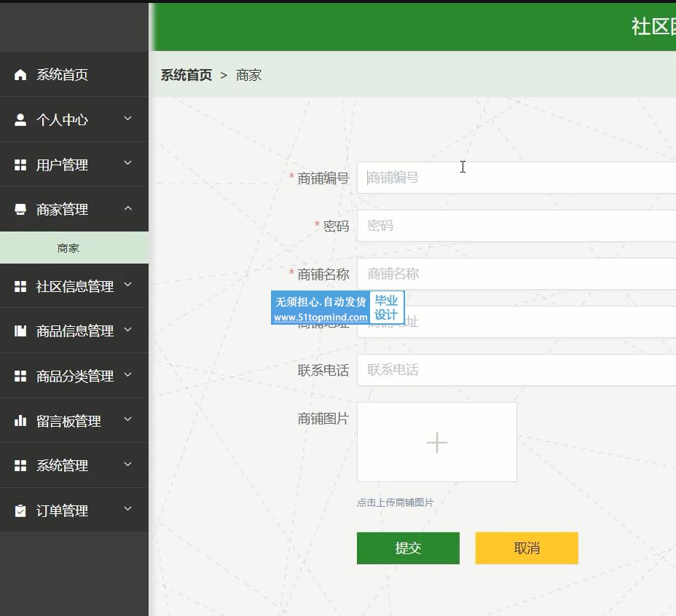Open the 商品信息管理 menu label
Image resolution: width=676 pixels, height=616 pixels.
pos(75,331)
